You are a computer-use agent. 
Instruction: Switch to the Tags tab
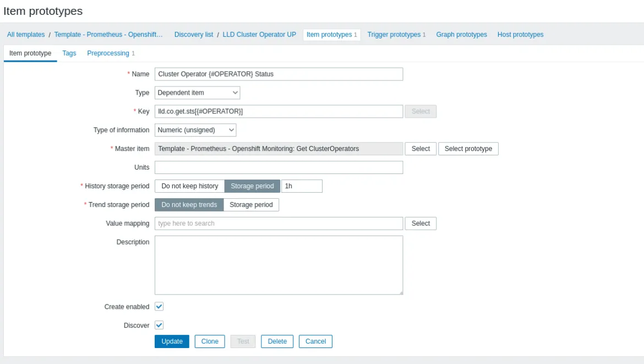pyautogui.click(x=69, y=53)
